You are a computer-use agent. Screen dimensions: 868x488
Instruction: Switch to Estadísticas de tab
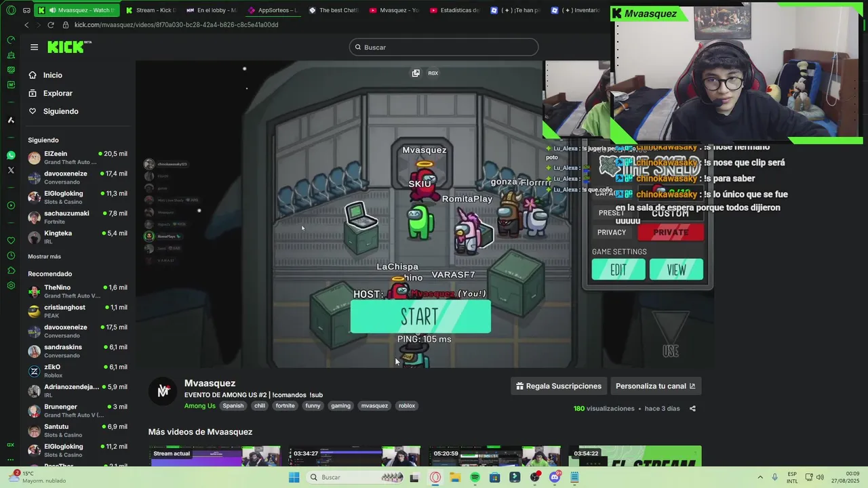[x=455, y=10]
